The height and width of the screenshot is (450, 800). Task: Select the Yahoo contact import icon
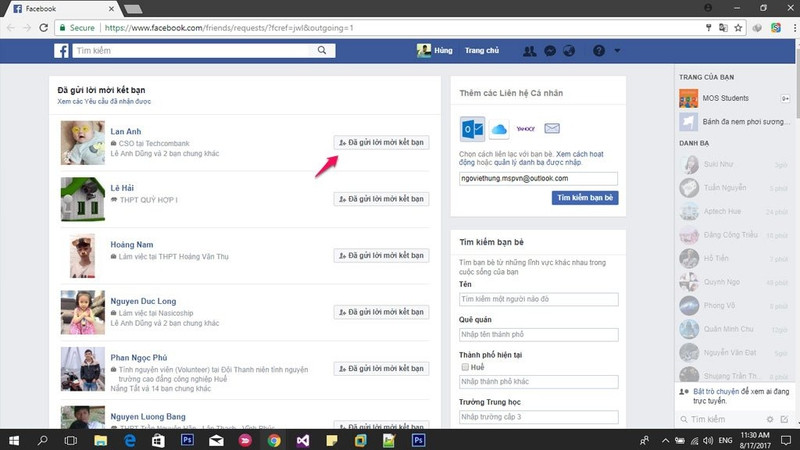526,129
